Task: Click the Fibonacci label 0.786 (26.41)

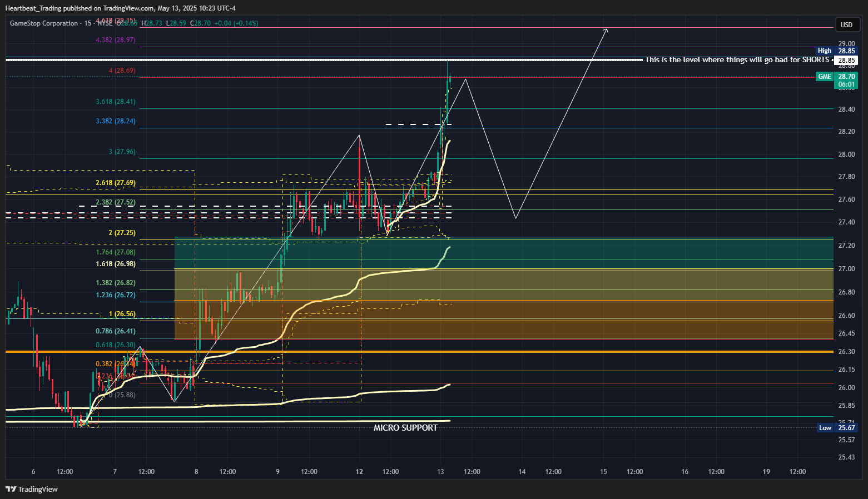Action: pos(116,331)
